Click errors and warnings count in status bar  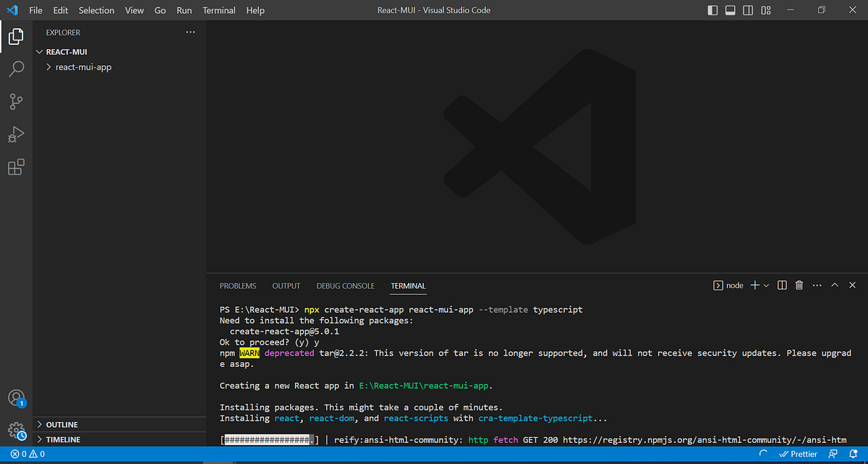(x=27, y=455)
